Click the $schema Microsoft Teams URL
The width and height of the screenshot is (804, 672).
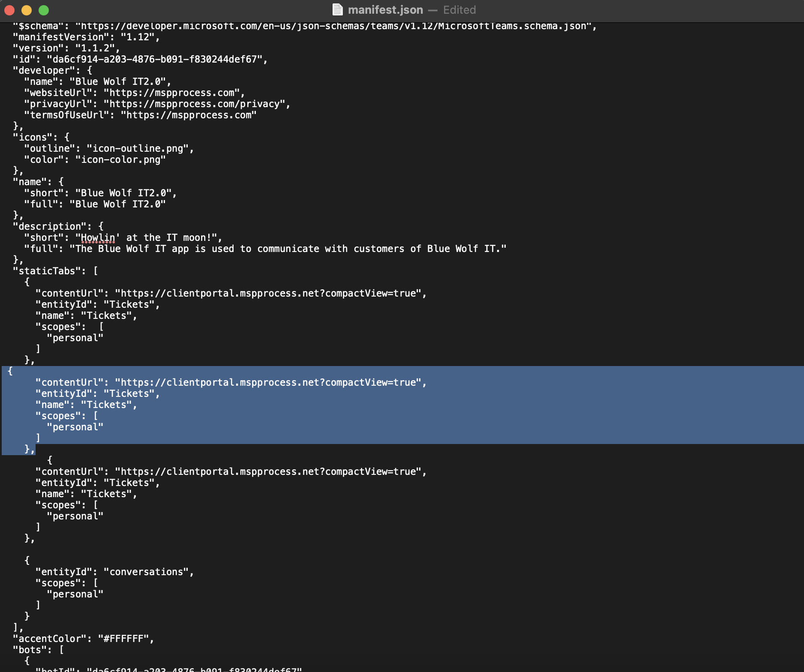click(334, 26)
